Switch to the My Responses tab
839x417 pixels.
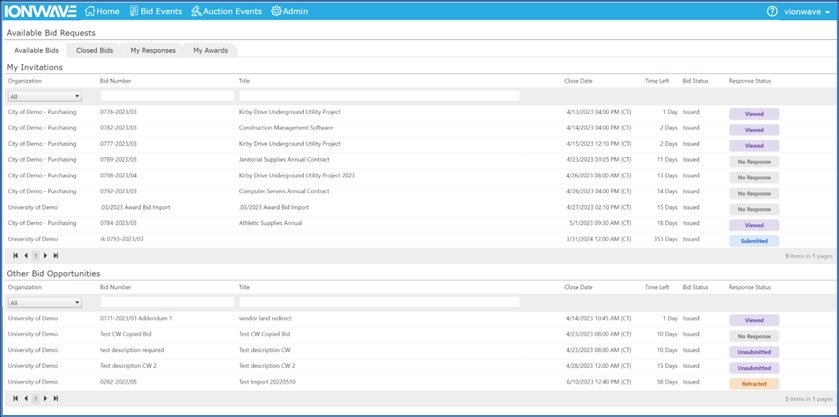[153, 50]
